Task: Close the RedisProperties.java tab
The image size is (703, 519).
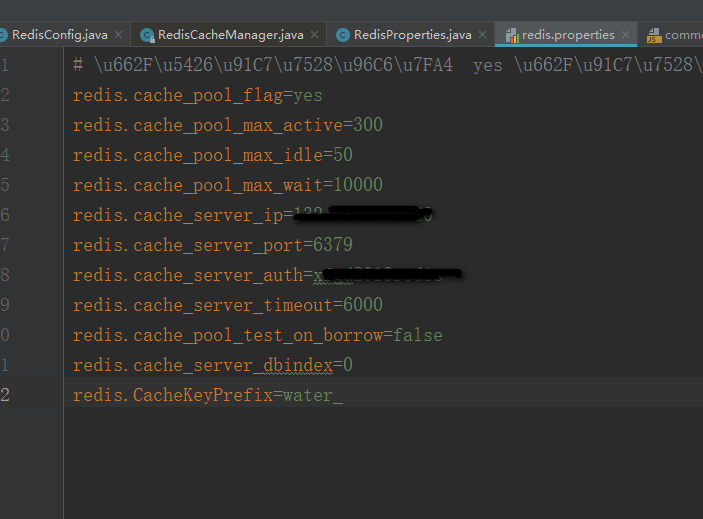Action: [x=482, y=35]
